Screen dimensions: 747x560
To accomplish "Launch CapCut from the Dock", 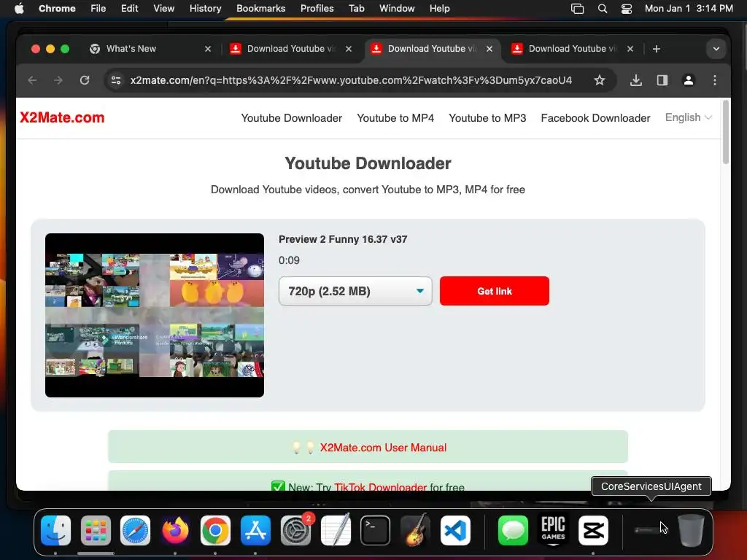I will coord(593,530).
